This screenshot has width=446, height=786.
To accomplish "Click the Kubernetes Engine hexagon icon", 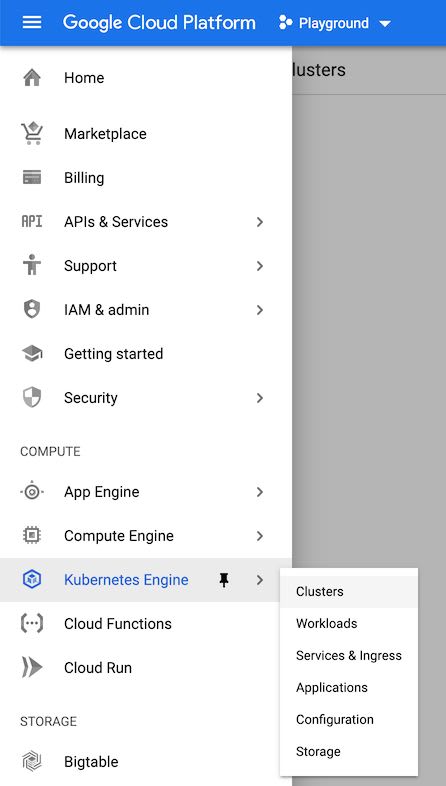I will [x=32, y=579].
